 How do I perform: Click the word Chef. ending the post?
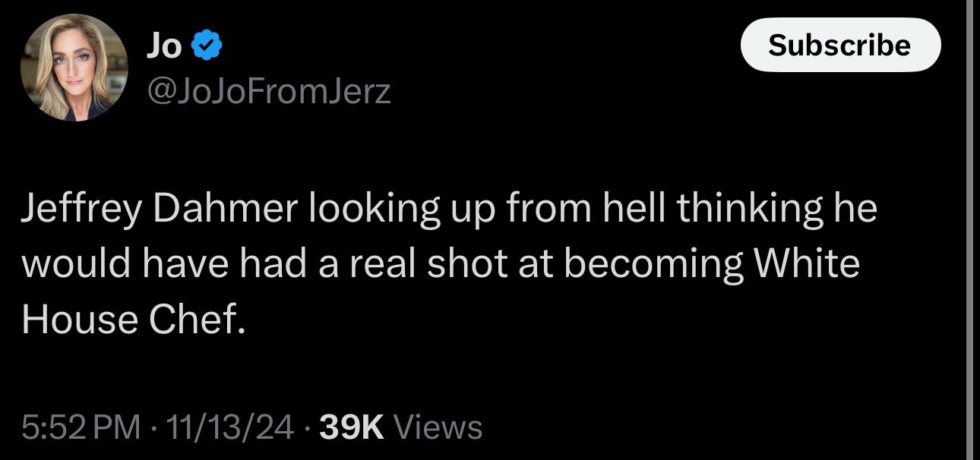[198, 320]
